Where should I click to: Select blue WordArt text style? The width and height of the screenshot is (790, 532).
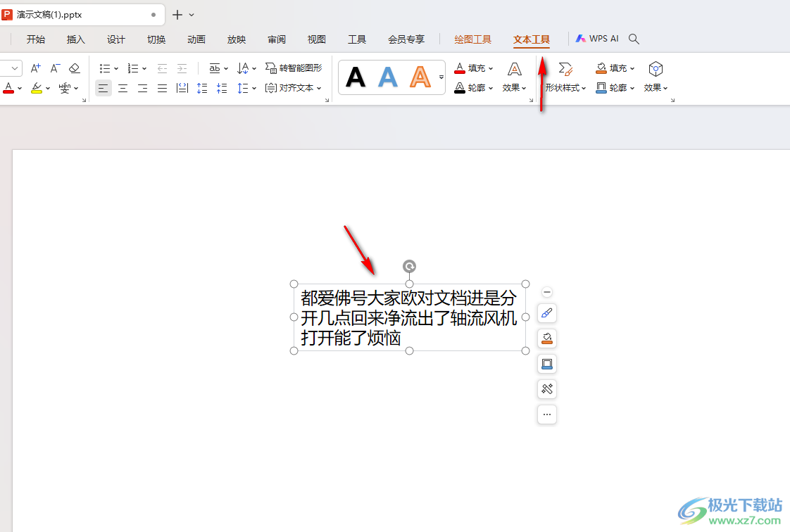click(388, 77)
